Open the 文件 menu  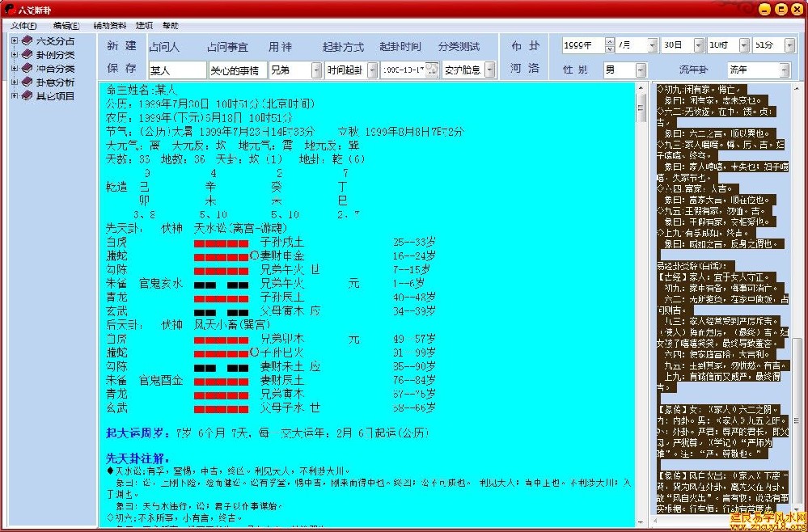coord(23,25)
